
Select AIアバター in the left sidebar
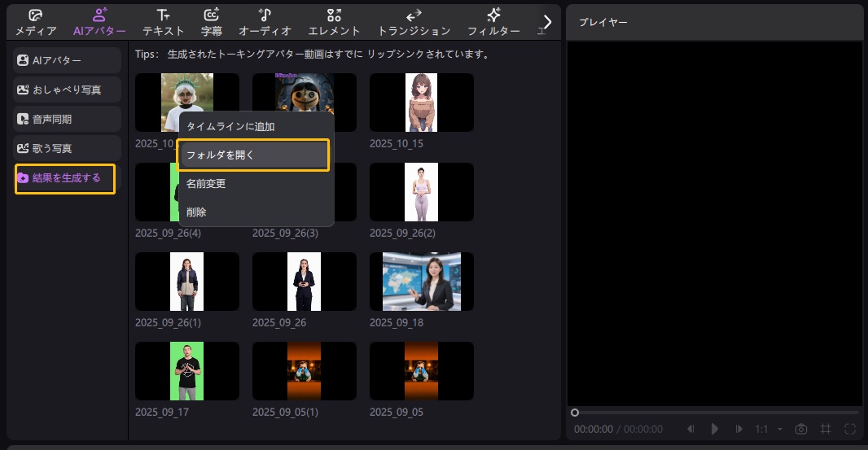68,60
